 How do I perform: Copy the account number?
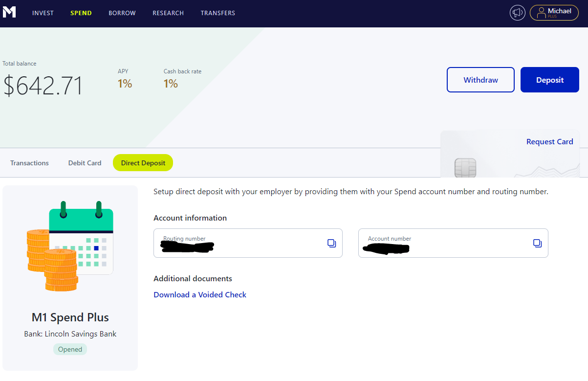pos(537,243)
